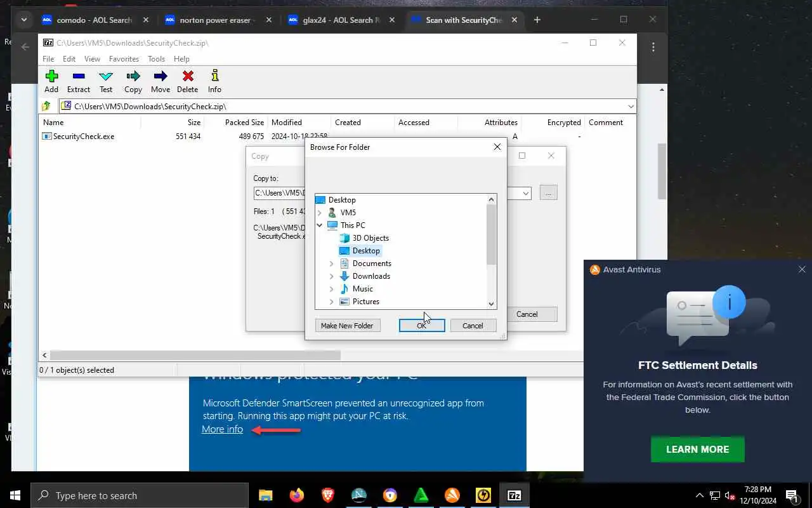Open Firefox from the taskbar
This screenshot has height=508, width=812.
(x=296, y=495)
